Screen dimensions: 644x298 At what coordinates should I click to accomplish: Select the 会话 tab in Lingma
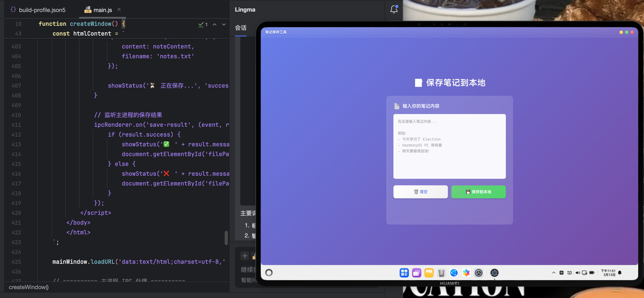[x=241, y=28]
